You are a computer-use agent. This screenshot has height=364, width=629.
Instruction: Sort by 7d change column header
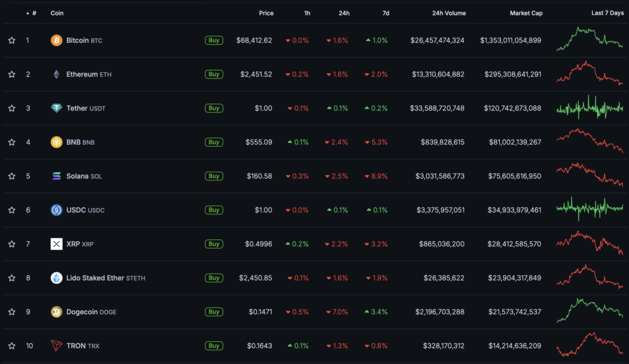[385, 13]
